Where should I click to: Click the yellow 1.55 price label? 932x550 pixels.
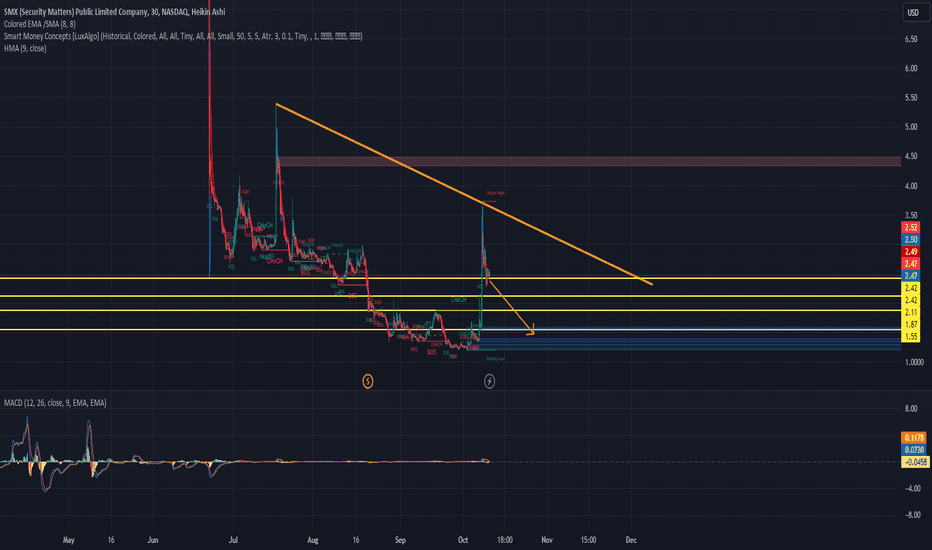pyautogui.click(x=911, y=337)
